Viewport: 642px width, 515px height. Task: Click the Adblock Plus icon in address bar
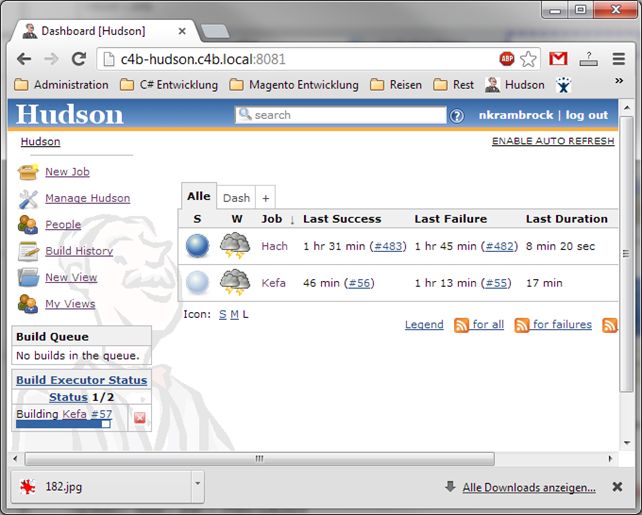click(x=507, y=59)
